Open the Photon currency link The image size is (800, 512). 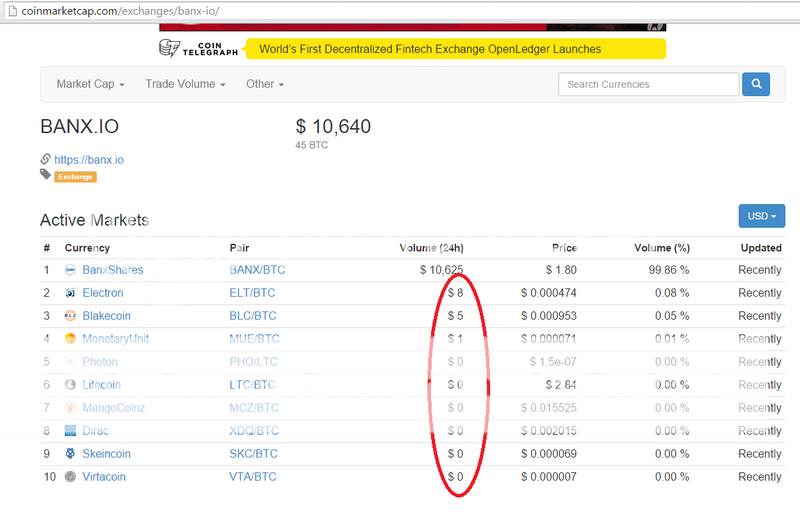[100, 362]
